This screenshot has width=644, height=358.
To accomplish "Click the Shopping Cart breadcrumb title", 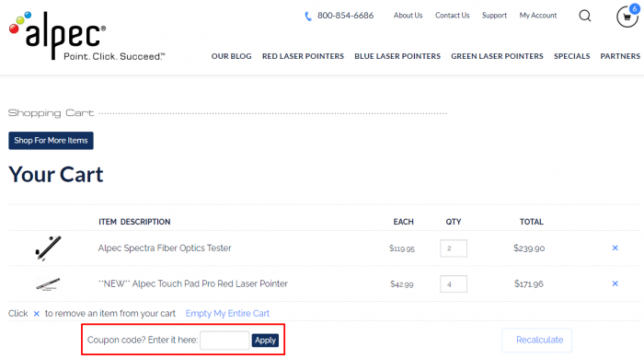I will pyautogui.click(x=51, y=113).
